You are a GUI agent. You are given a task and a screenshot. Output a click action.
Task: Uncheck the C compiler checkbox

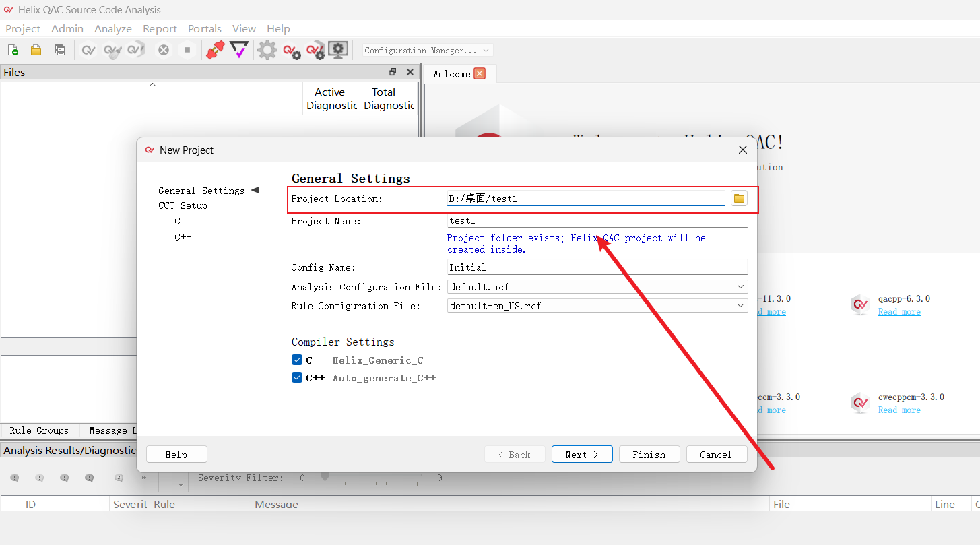[x=297, y=360]
